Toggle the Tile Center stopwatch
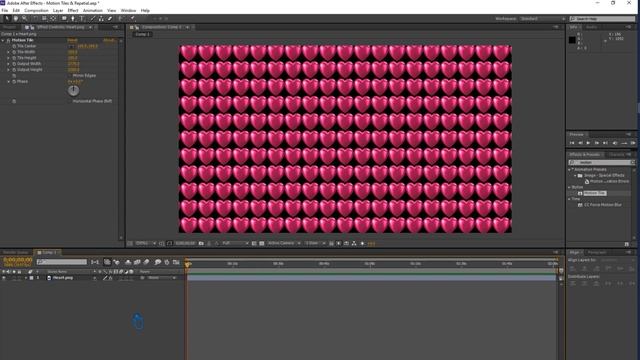 click(14, 46)
